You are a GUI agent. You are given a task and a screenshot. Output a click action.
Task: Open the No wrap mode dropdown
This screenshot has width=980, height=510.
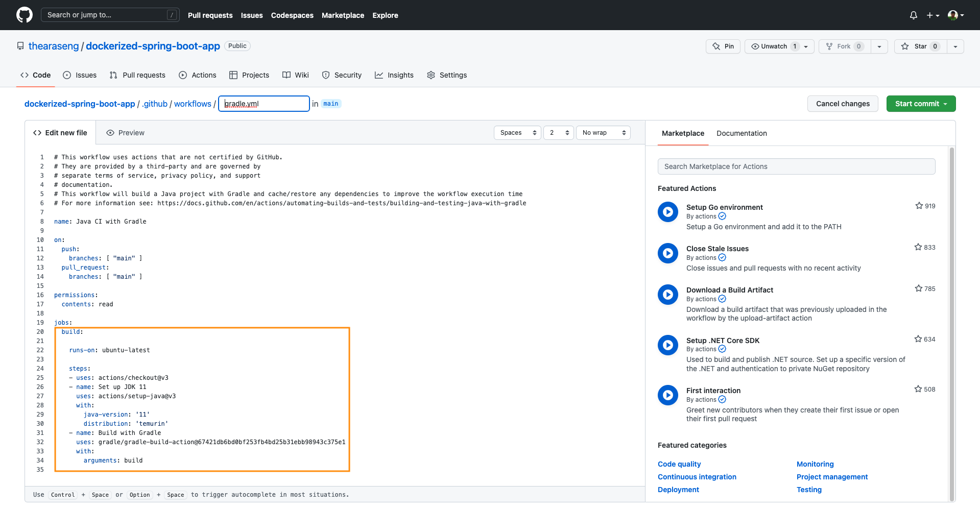pos(603,133)
